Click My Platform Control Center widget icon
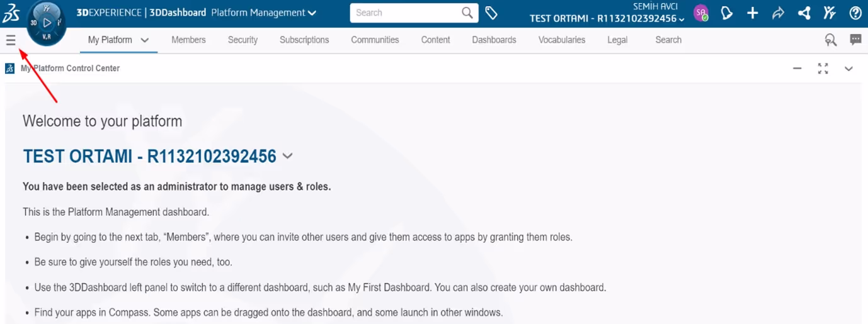868x324 pixels. point(10,69)
